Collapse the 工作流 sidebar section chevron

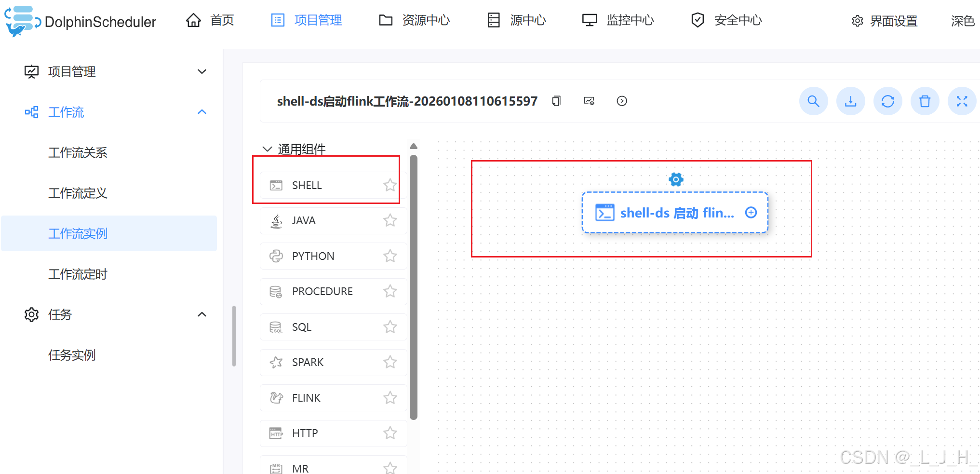[x=202, y=112]
